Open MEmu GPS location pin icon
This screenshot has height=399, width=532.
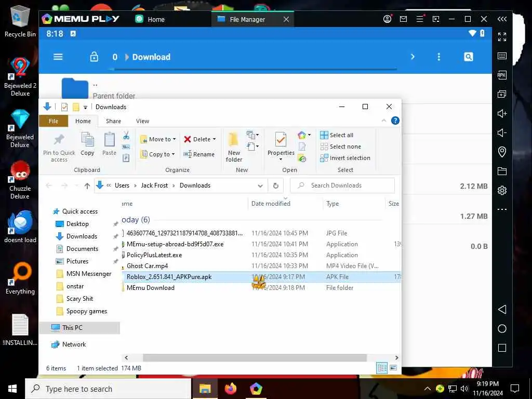(502, 152)
